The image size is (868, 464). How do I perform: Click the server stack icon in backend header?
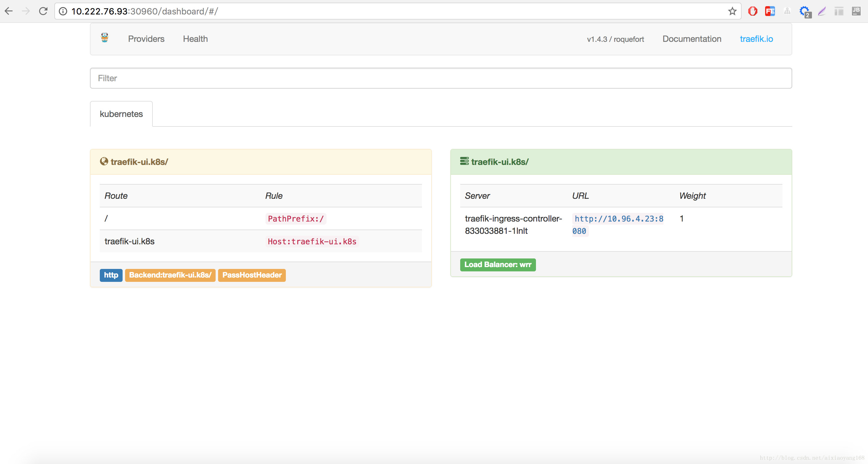[464, 161]
